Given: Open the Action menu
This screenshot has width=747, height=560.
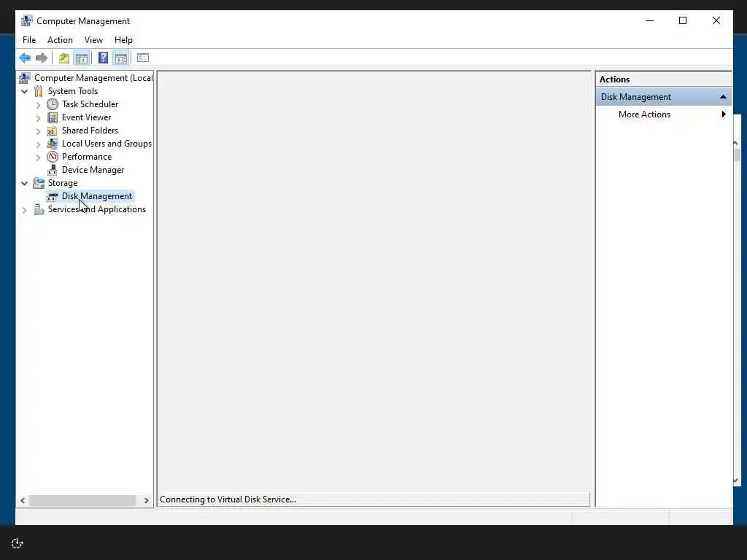Looking at the screenshot, I should tap(60, 40).
